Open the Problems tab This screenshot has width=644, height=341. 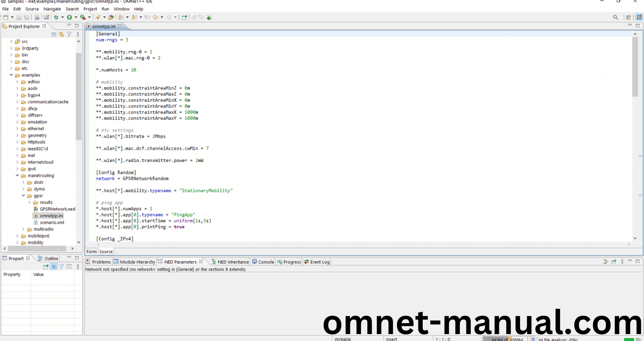pos(98,262)
